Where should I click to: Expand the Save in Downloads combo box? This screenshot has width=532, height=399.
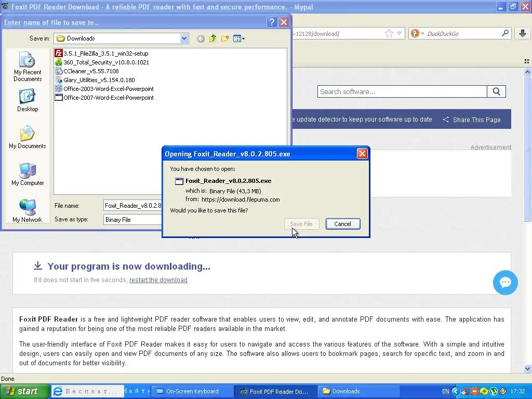184,38
